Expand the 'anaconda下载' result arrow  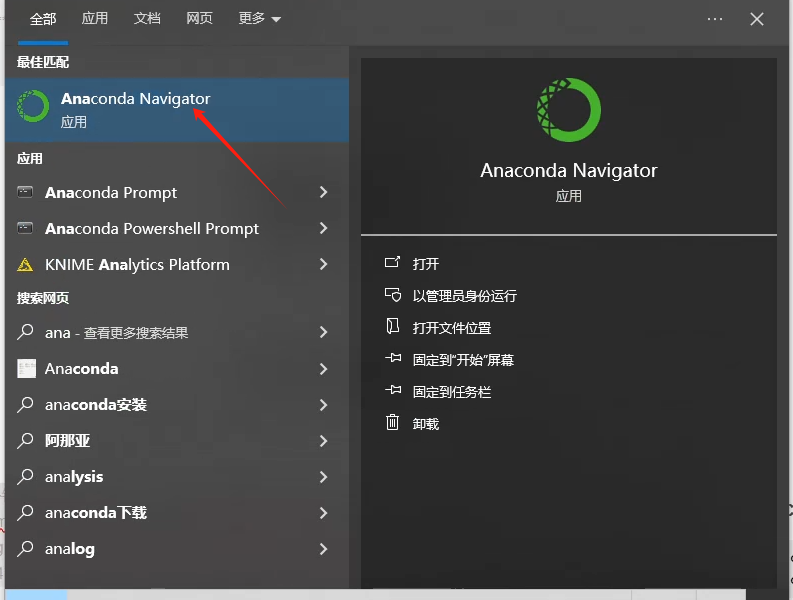[324, 512]
